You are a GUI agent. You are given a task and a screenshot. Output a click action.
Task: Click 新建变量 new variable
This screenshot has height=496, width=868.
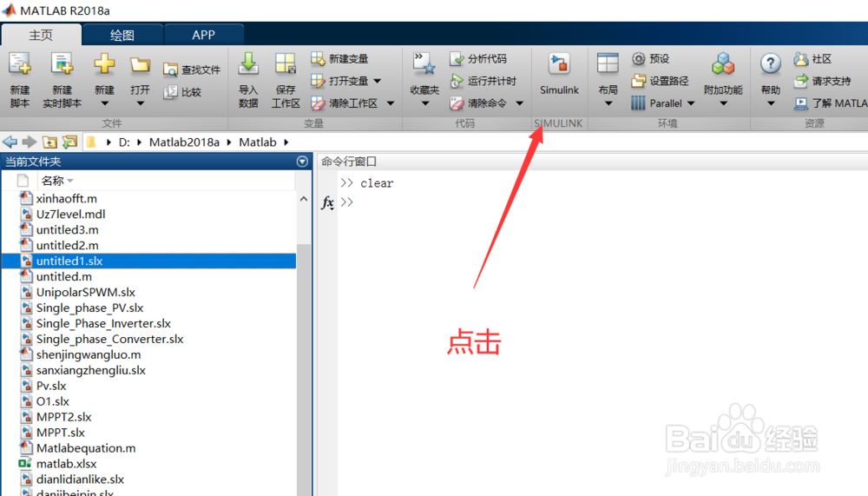click(x=340, y=59)
